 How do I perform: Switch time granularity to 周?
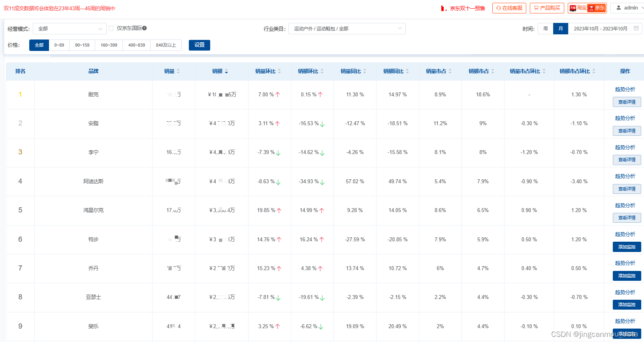pyautogui.click(x=546, y=28)
